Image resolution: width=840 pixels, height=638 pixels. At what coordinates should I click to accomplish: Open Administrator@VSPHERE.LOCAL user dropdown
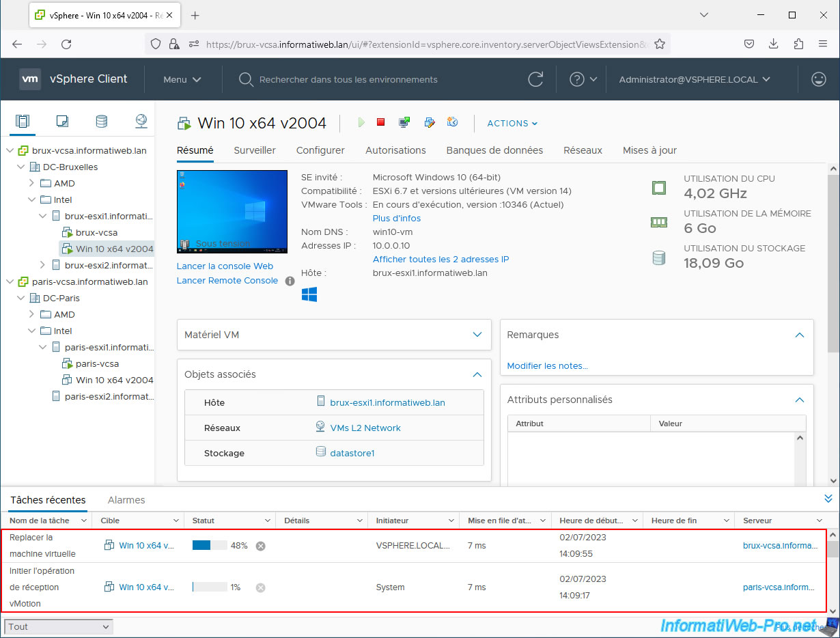(x=695, y=79)
